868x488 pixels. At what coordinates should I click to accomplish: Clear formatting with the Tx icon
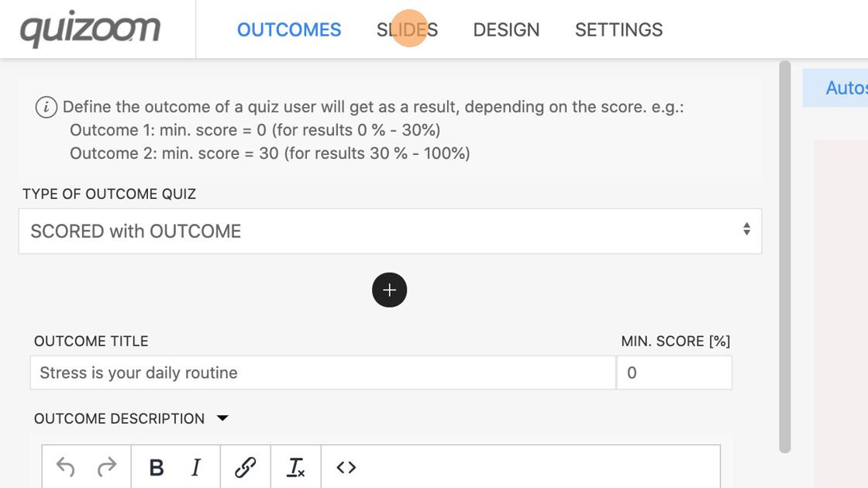click(295, 467)
